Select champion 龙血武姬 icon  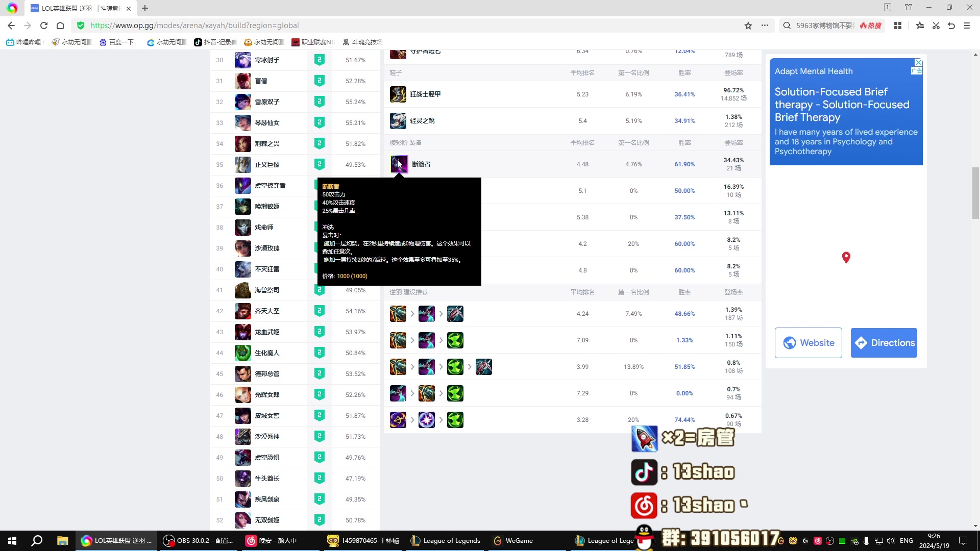click(x=243, y=332)
